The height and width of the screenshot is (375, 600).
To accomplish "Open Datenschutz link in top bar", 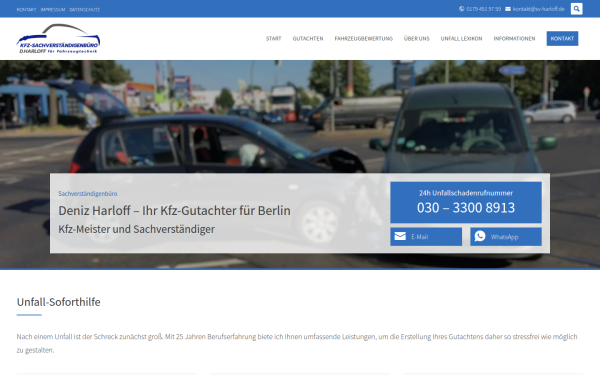I will (x=85, y=10).
